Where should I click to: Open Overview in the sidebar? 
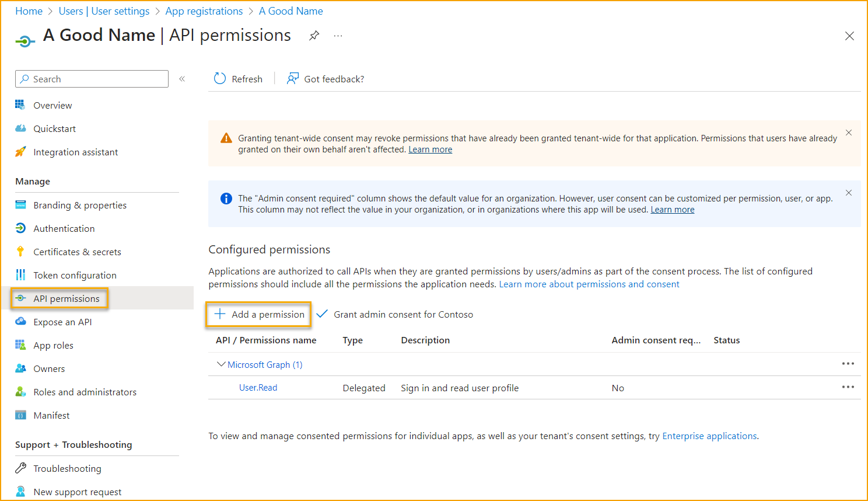52,105
